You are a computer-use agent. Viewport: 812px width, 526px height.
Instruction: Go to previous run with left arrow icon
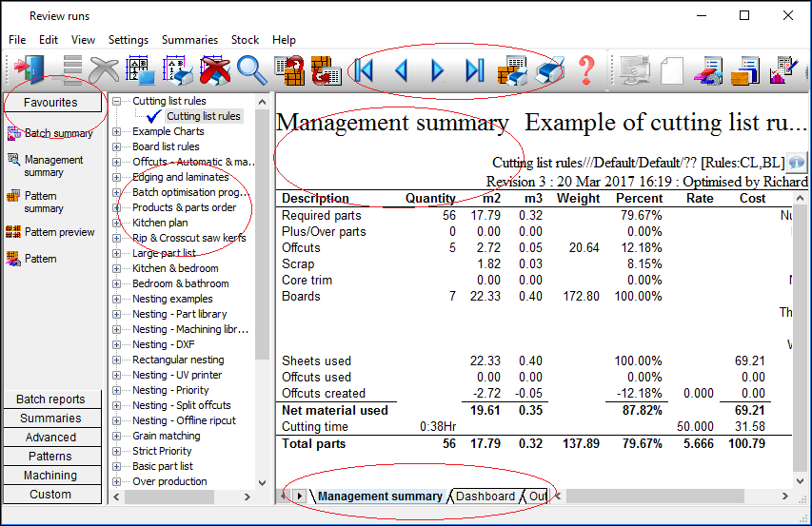(402, 69)
